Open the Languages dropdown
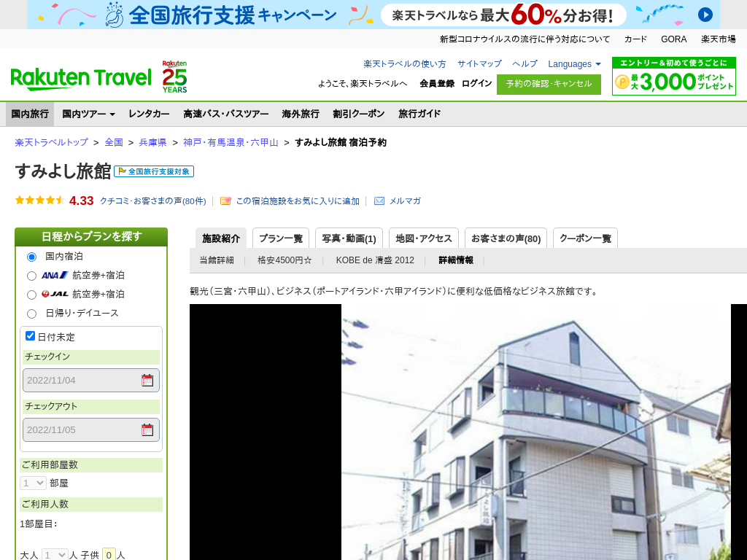Image resolution: width=747 pixels, height=560 pixels. pyautogui.click(x=575, y=64)
